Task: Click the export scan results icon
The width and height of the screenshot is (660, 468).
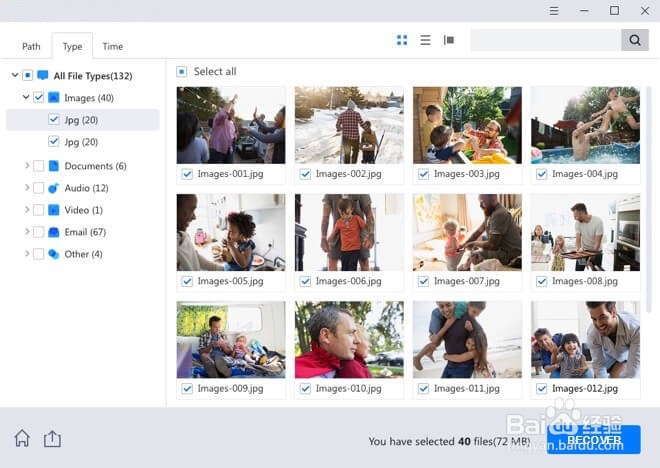Action: (x=52, y=439)
